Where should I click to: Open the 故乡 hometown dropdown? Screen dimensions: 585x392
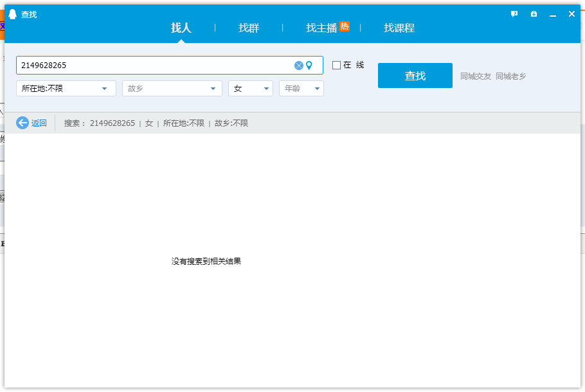[172, 89]
